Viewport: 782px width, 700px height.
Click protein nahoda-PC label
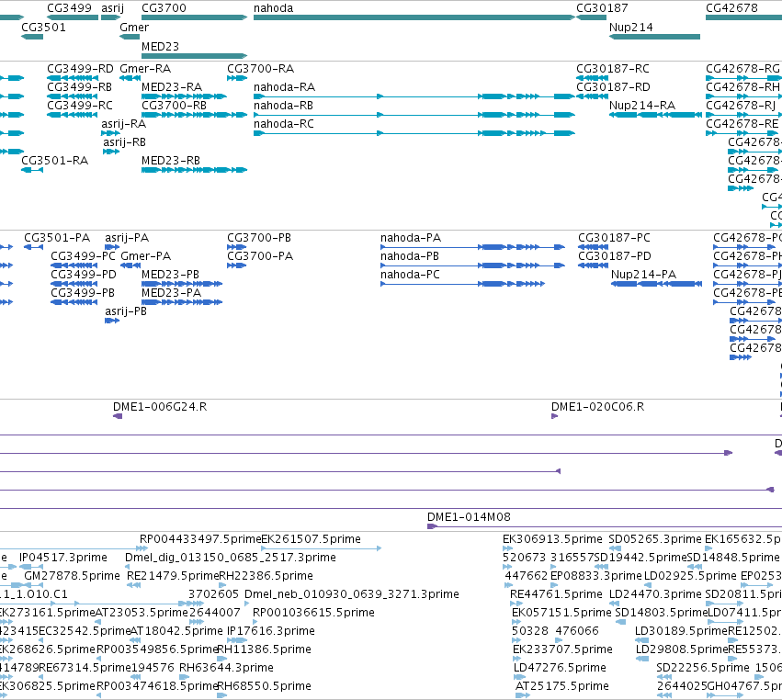pos(411,275)
